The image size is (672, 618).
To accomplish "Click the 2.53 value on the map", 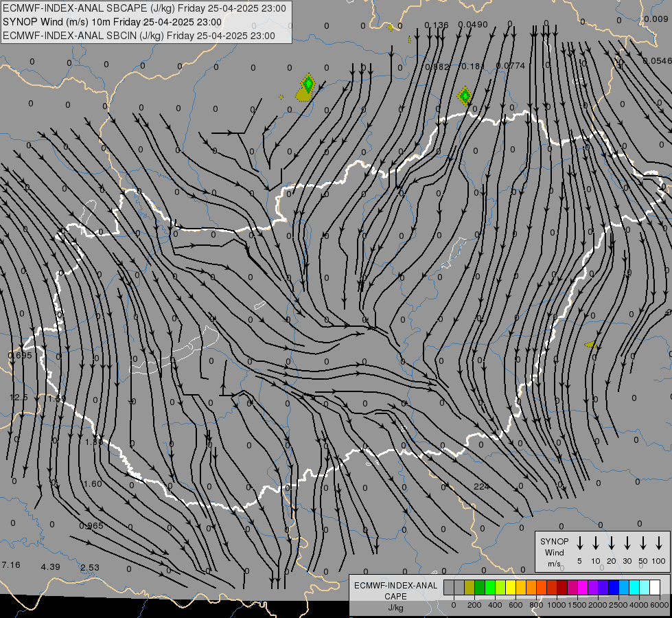I will point(89,568).
